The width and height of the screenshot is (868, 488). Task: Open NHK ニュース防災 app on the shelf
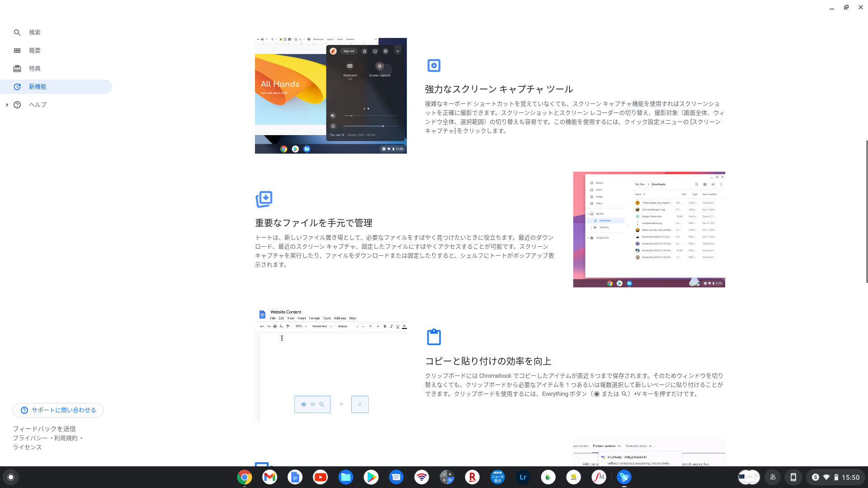[x=498, y=477]
